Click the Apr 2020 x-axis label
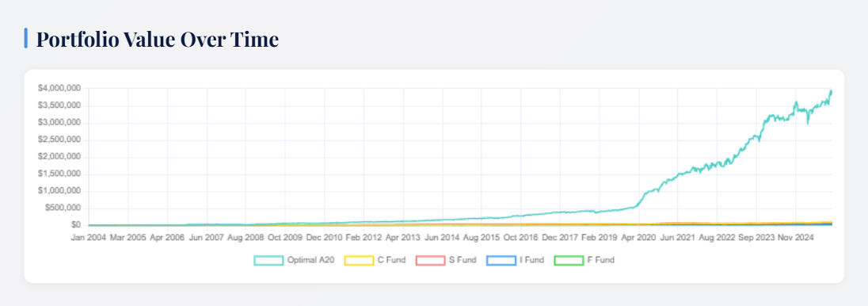 [639, 237]
